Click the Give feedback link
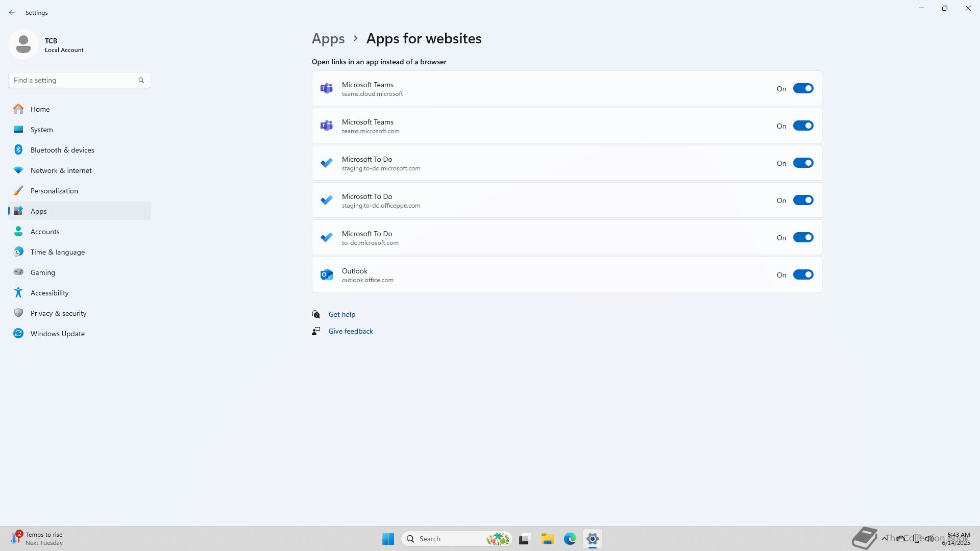Screen dimensions: 980x551 [x=350, y=331]
